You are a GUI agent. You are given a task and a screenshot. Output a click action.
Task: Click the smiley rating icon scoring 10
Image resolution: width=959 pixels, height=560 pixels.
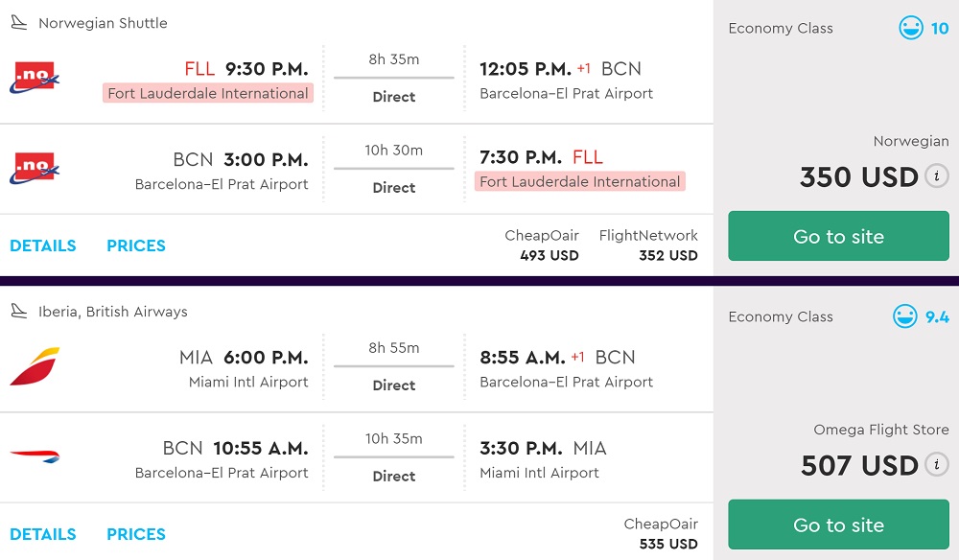pos(911,28)
